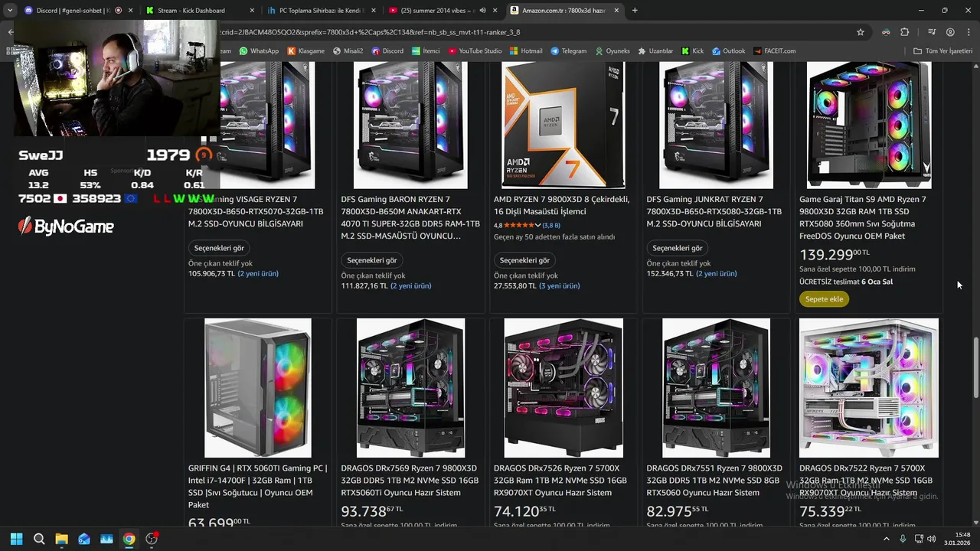Bookmark this page with the star icon
This screenshot has height=551, width=980.
(861, 32)
